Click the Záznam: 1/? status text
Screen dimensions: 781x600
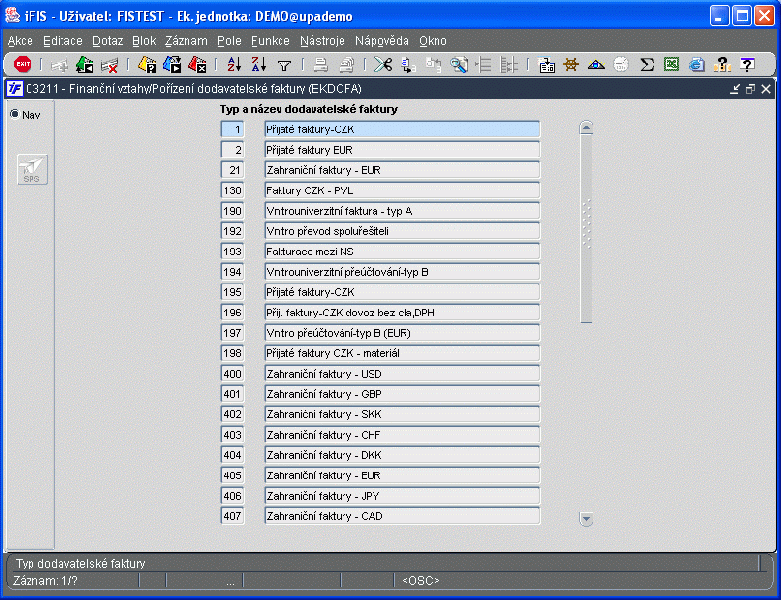(45, 581)
